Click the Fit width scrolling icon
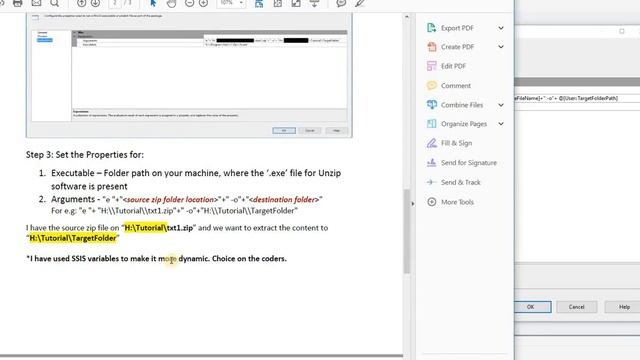 [259, 4]
